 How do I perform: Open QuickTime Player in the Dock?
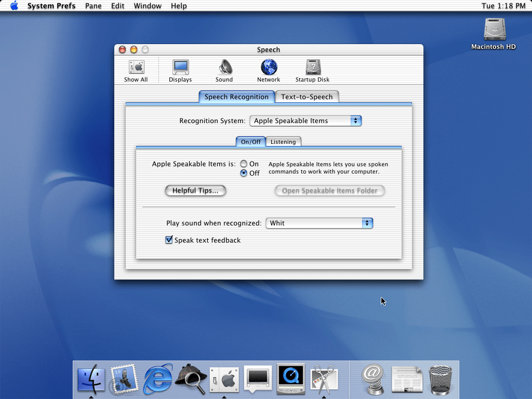coord(290,379)
